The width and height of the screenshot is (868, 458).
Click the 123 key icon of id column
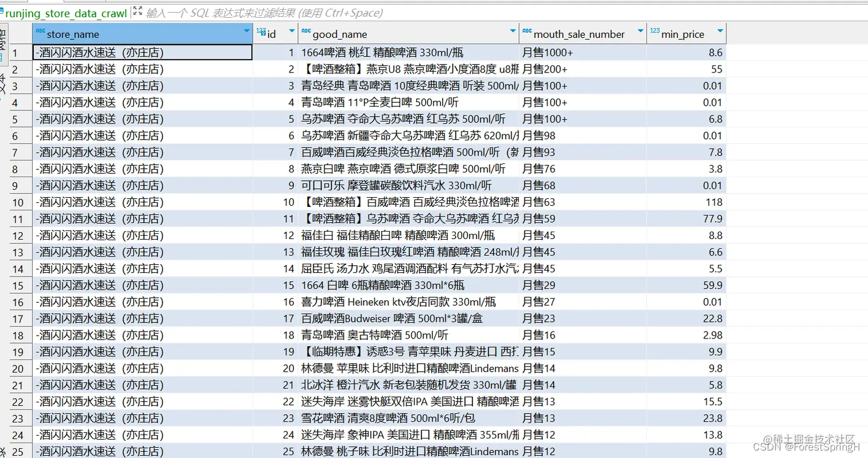point(261,31)
